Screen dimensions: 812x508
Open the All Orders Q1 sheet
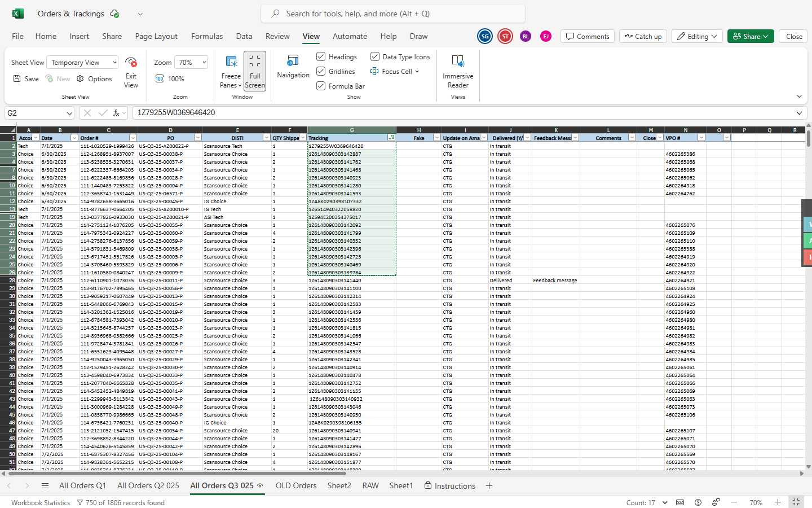coord(82,486)
